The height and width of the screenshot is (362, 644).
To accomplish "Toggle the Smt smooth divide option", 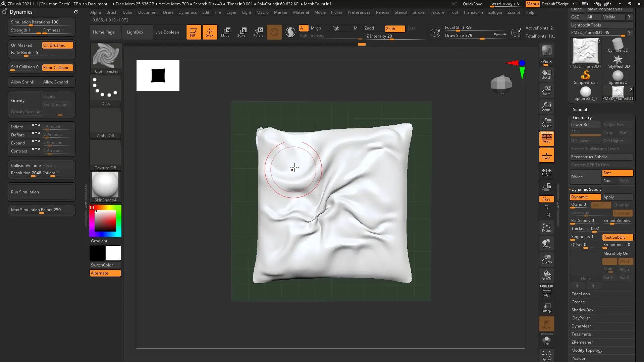I will click(x=618, y=173).
